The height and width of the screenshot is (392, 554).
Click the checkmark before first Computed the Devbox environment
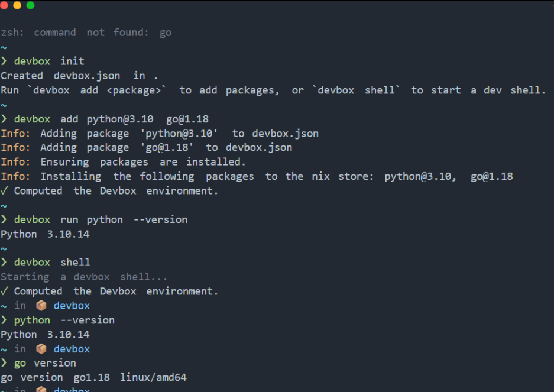point(4,191)
